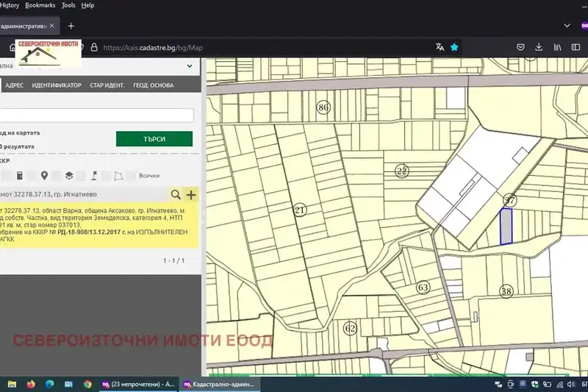Open the СТАР ИДЕНТ. tab
The image size is (588, 392).
pos(107,85)
